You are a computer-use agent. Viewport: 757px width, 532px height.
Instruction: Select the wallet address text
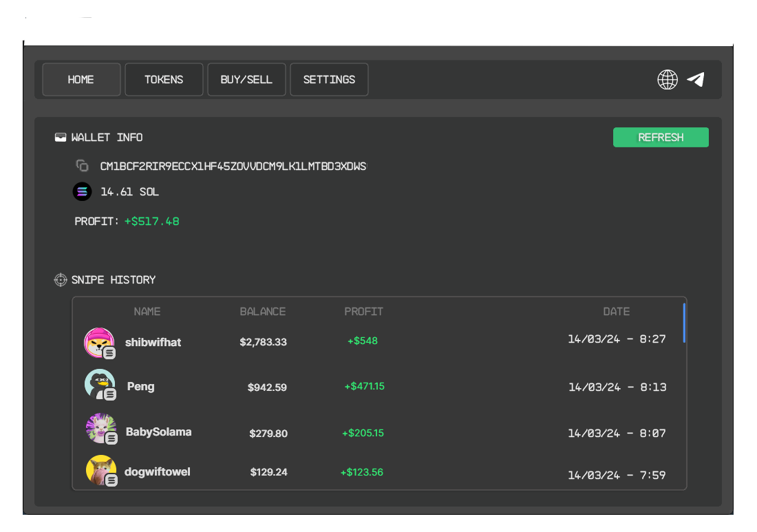tap(233, 166)
